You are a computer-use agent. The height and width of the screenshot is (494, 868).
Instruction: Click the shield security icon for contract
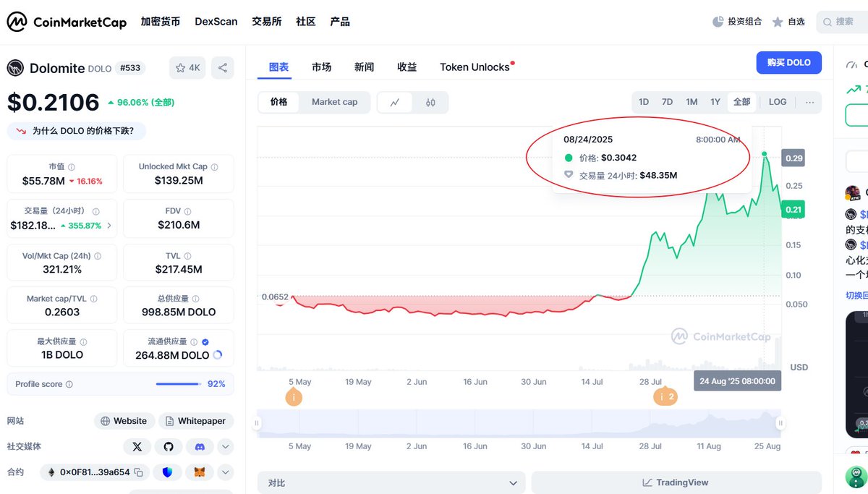[x=168, y=472]
